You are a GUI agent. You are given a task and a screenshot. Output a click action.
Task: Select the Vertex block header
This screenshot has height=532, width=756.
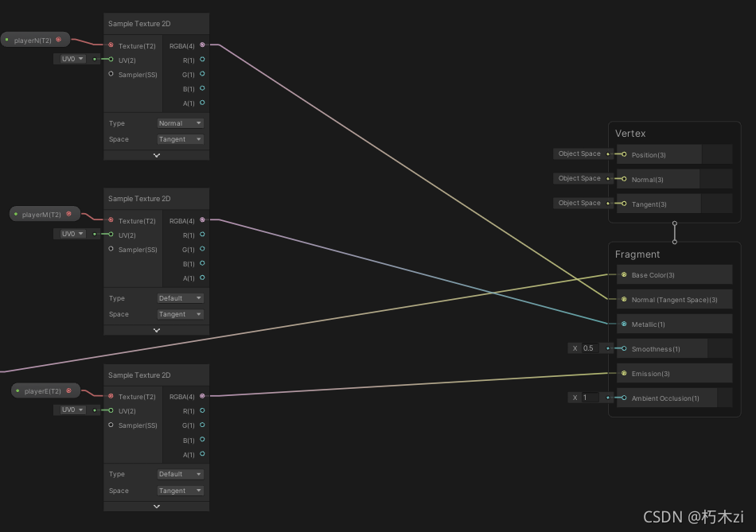point(631,133)
